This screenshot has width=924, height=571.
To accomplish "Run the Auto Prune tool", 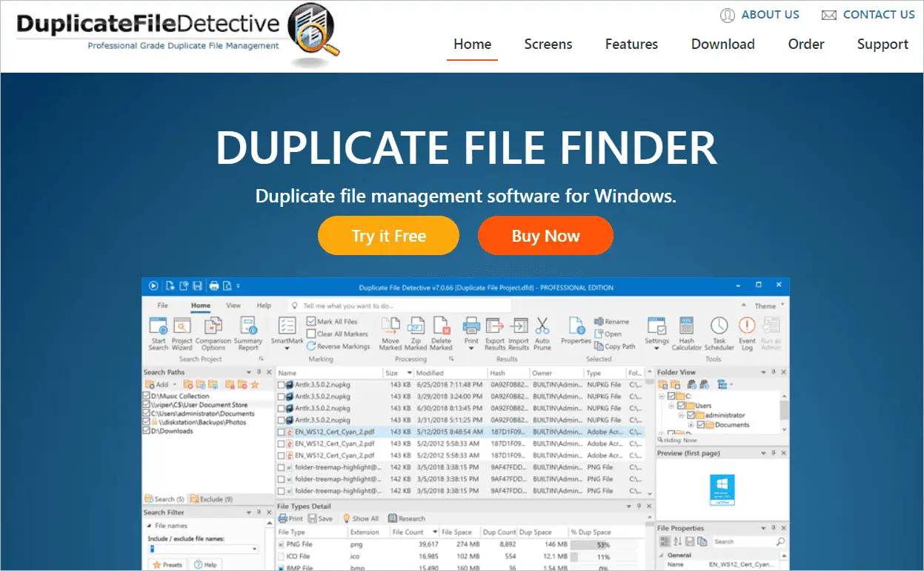I will pyautogui.click(x=542, y=333).
